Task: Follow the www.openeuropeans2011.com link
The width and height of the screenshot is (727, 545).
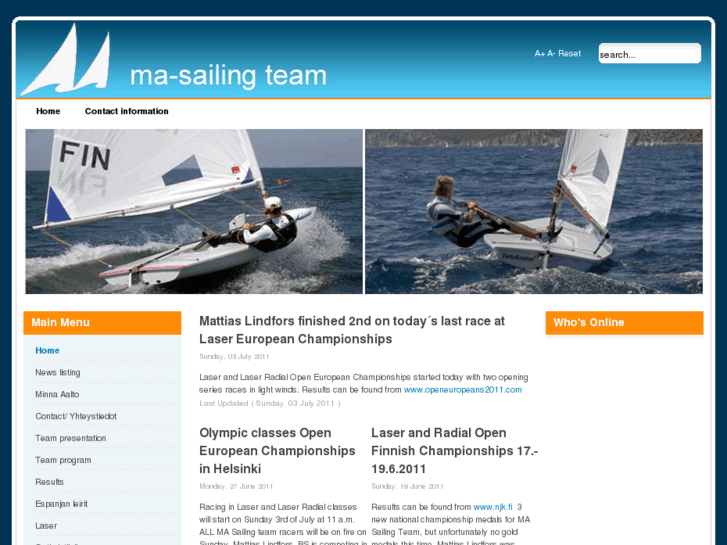Action: (x=463, y=390)
